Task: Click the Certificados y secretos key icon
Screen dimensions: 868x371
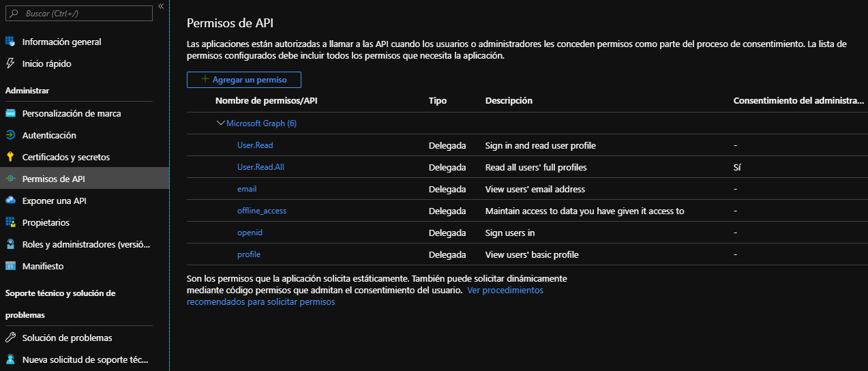Action: pyautogui.click(x=10, y=157)
